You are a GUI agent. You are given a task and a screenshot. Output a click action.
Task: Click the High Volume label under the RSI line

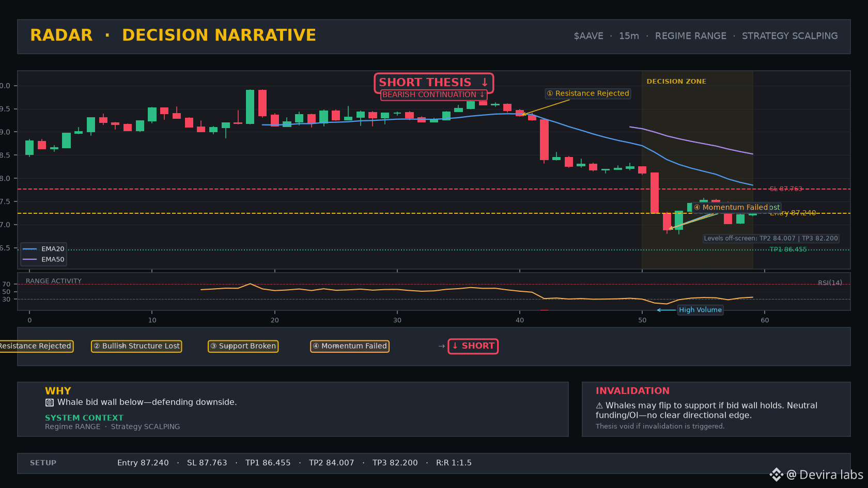pos(700,310)
